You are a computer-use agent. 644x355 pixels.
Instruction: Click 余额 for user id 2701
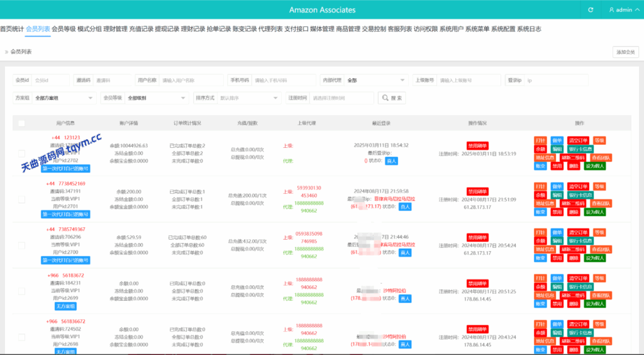540,195
